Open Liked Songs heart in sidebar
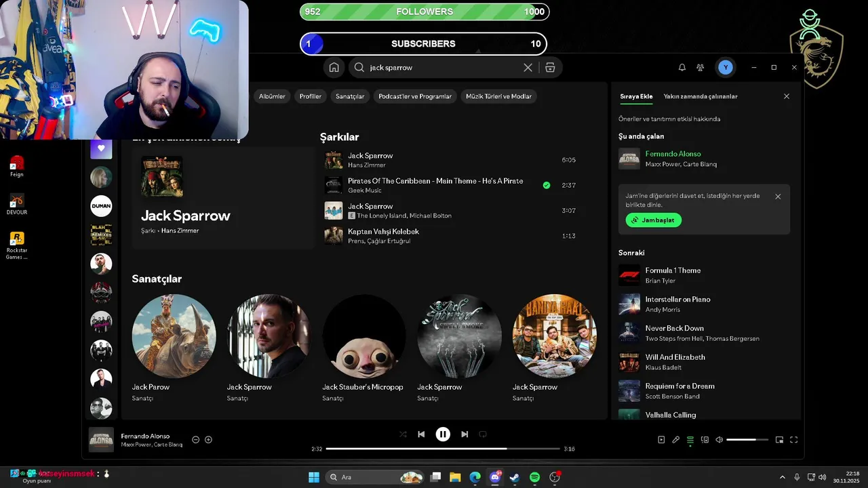This screenshot has height=488, width=868. point(101,148)
